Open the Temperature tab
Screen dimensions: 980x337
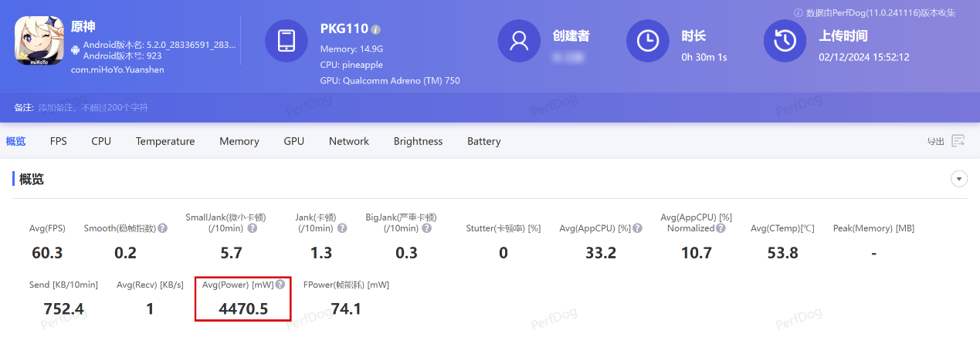click(165, 141)
